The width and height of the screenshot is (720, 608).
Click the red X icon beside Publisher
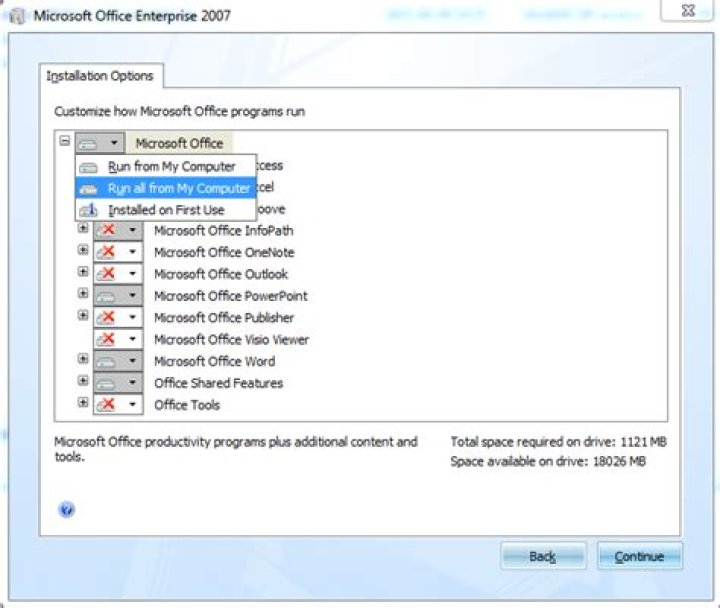pos(107,317)
